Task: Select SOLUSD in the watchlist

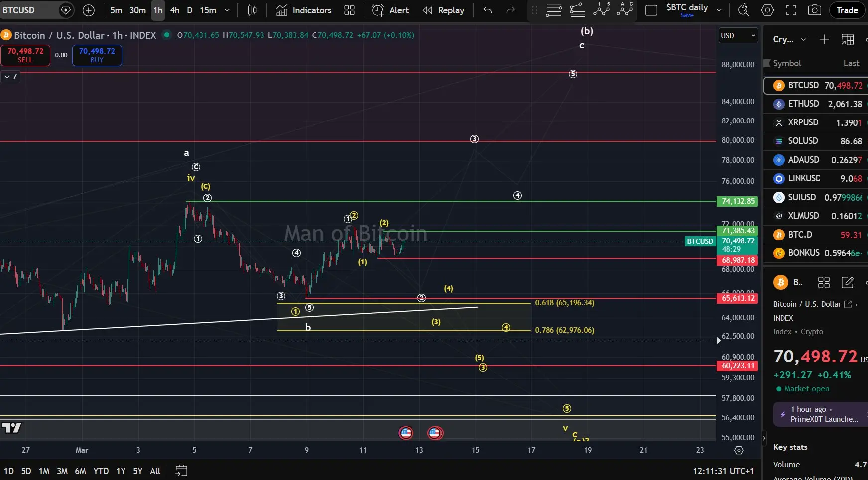Action: tap(816, 141)
